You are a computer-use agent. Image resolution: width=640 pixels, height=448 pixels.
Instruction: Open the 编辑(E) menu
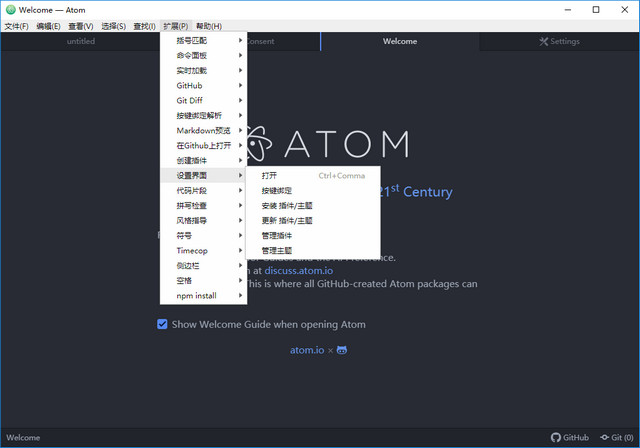tap(48, 26)
